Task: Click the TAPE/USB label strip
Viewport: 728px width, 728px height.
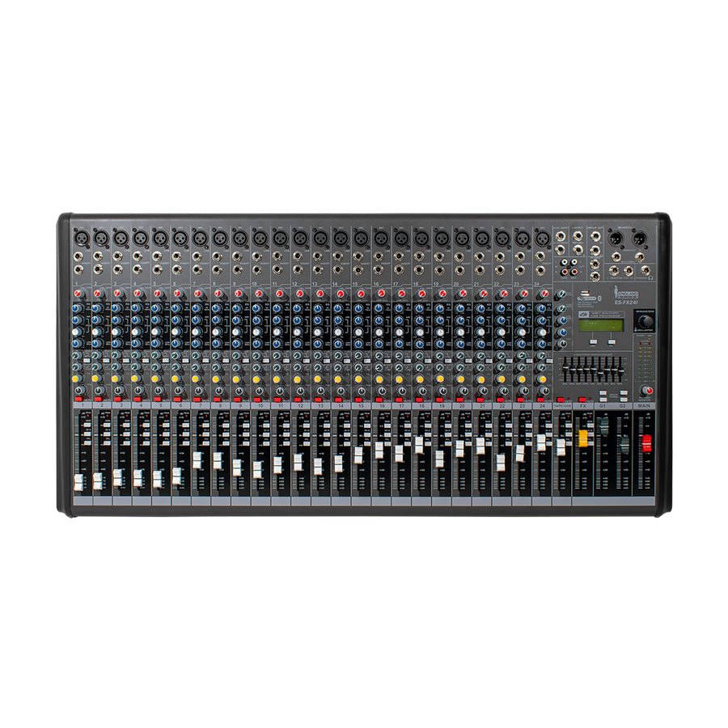Action: coord(562,406)
